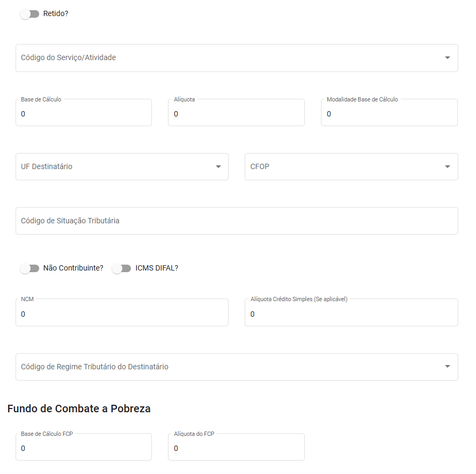476x474 pixels.
Task: Focus the NCM input field
Action: pos(122,314)
